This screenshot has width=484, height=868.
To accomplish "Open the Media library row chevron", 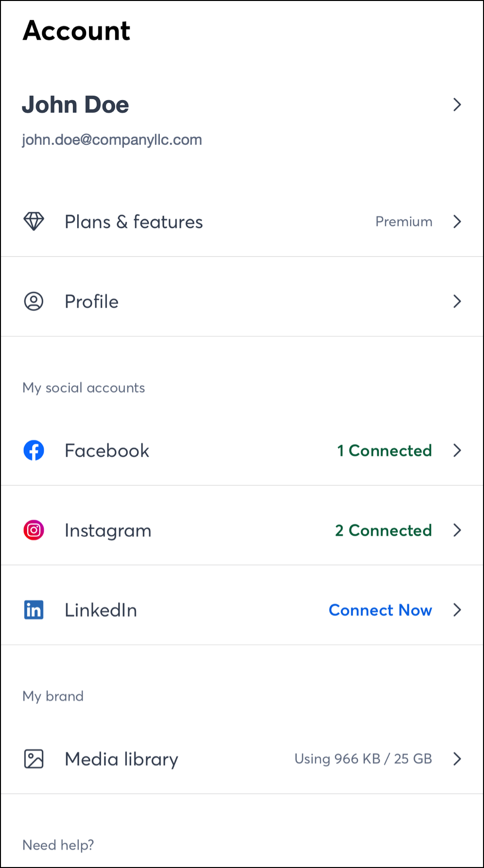I will click(457, 759).
